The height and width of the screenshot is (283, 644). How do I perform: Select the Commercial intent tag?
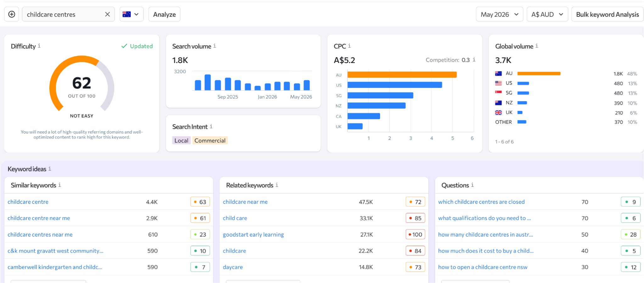click(210, 141)
